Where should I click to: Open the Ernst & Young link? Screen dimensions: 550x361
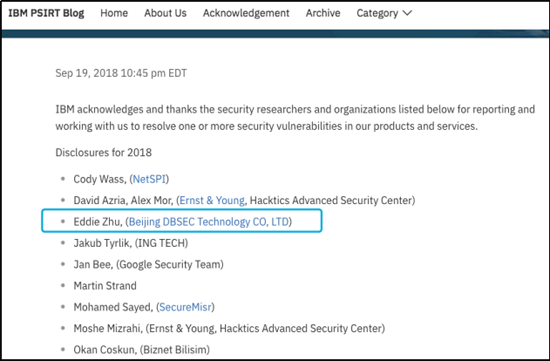(x=212, y=200)
